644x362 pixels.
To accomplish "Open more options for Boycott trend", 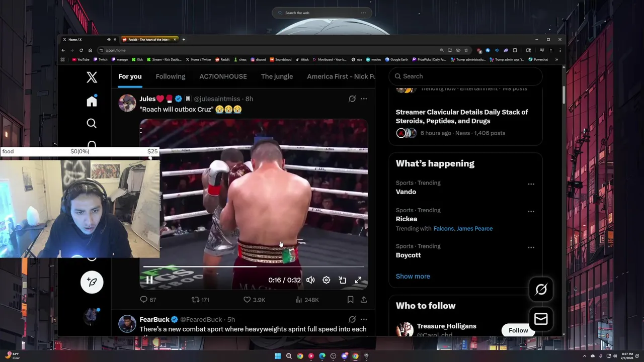I will tap(531, 247).
